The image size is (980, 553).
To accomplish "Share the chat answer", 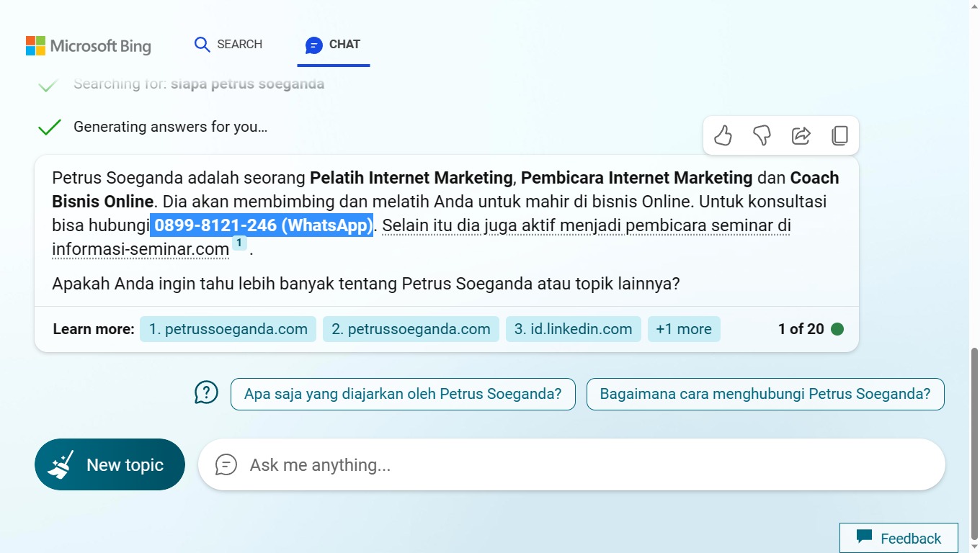I will (x=801, y=135).
